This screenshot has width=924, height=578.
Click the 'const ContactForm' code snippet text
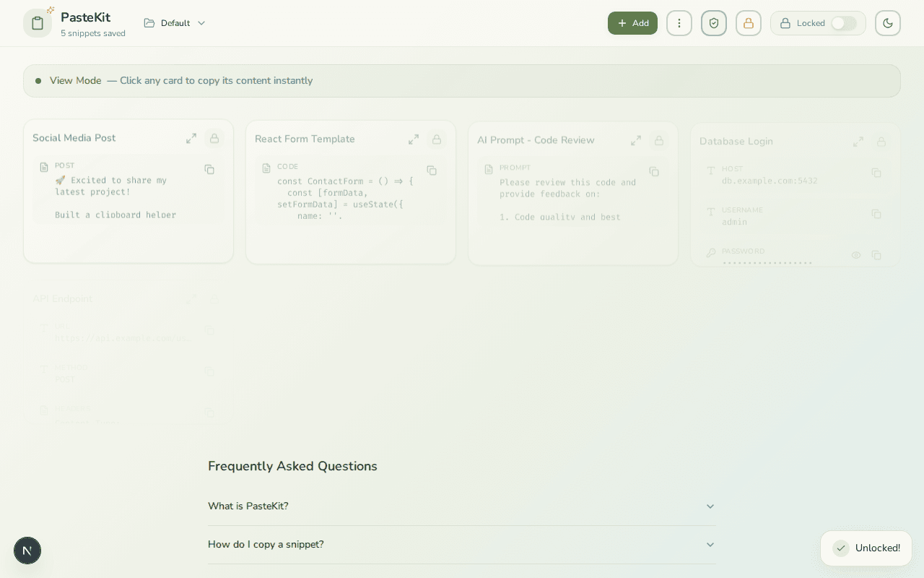point(345,199)
